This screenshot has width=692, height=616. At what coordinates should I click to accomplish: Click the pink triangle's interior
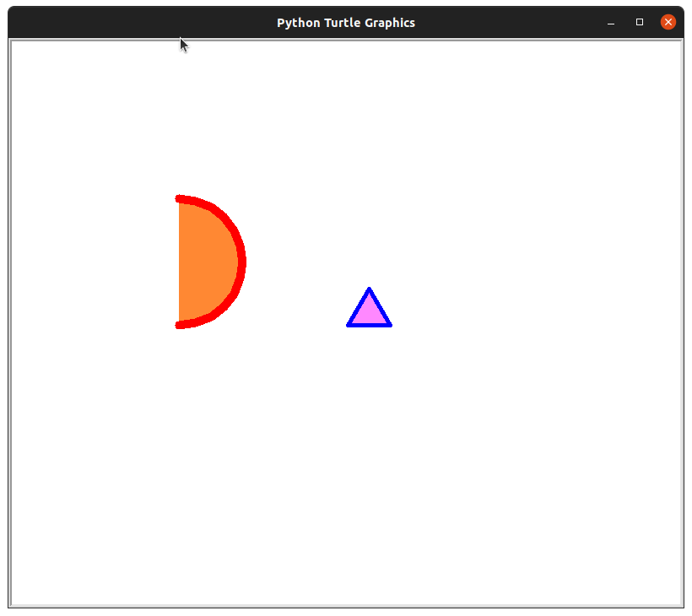pyautogui.click(x=369, y=313)
